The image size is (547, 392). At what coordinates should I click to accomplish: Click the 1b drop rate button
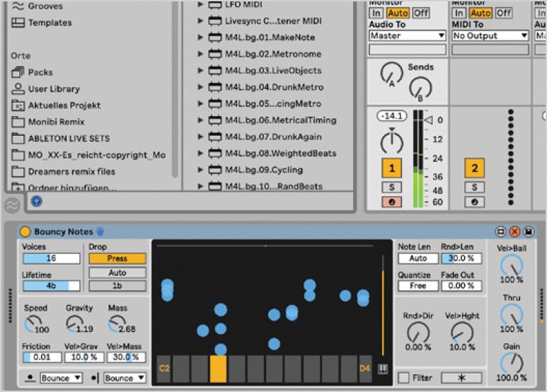(117, 286)
